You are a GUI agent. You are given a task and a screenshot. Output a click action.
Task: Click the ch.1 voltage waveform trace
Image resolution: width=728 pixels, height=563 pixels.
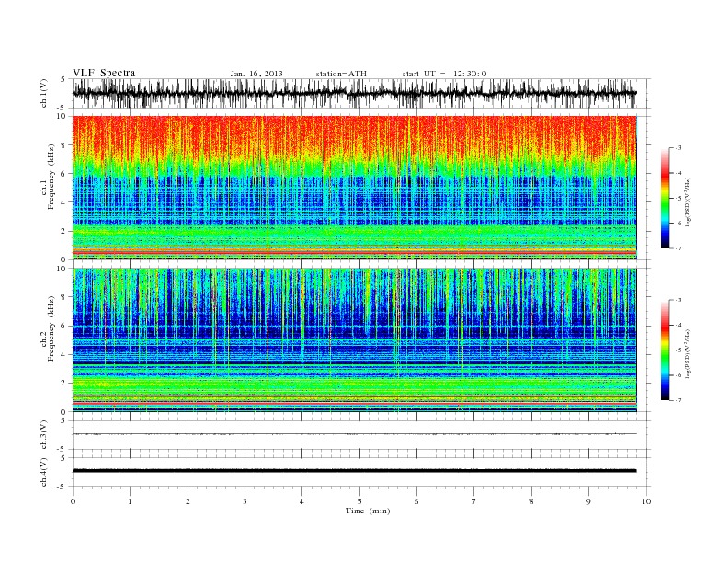pos(354,93)
